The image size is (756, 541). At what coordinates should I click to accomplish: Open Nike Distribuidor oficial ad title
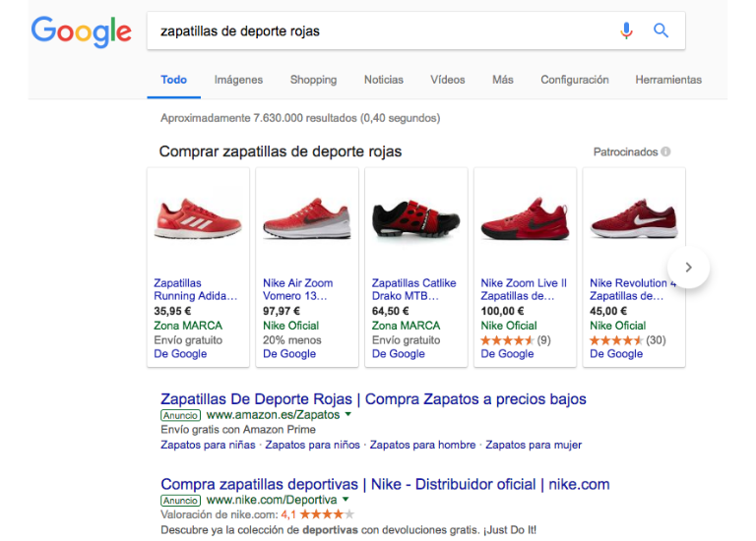[385, 484]
